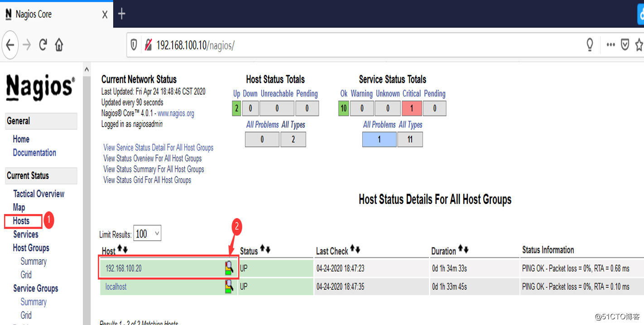Screen dimensions: 644x325
Task: Open View Status Overview For All Host Groups
Action: 153,158
